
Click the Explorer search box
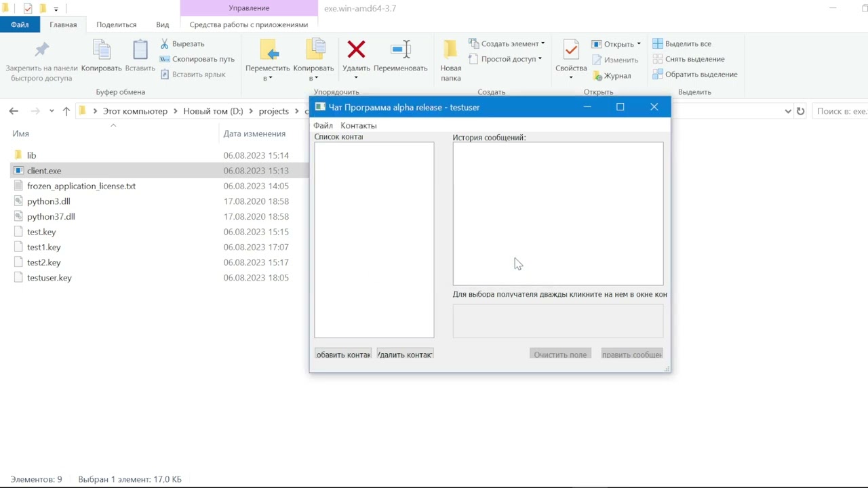click(841, 111)
